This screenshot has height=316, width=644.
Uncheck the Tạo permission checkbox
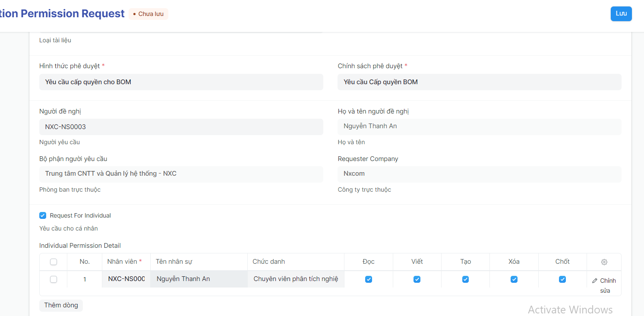click(x=465, y=279)
